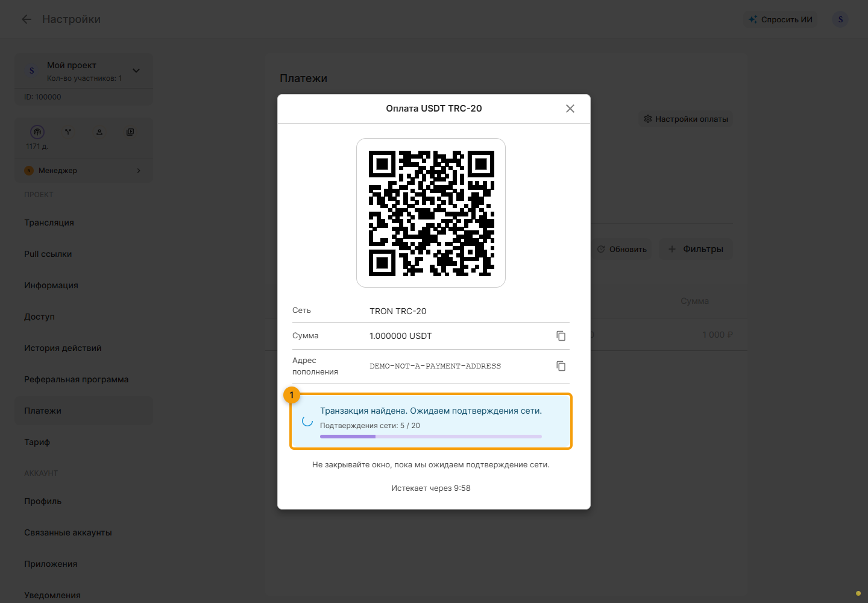Click the orange Менеджер avatar

tap(29, 171)
